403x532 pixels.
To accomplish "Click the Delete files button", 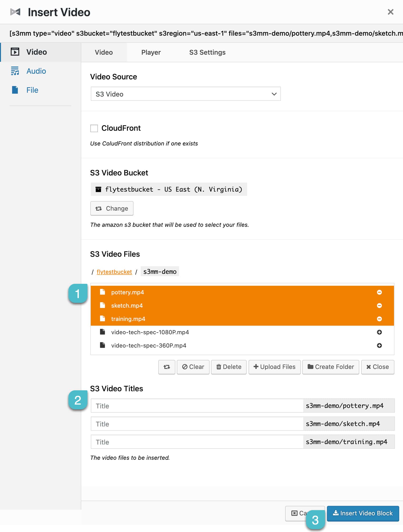I will click(x=229, y=367).
